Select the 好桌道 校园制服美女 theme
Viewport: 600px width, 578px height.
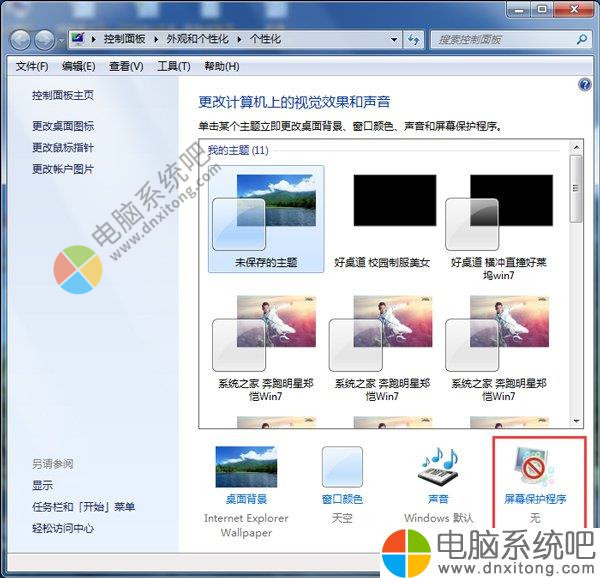[384, 212]
